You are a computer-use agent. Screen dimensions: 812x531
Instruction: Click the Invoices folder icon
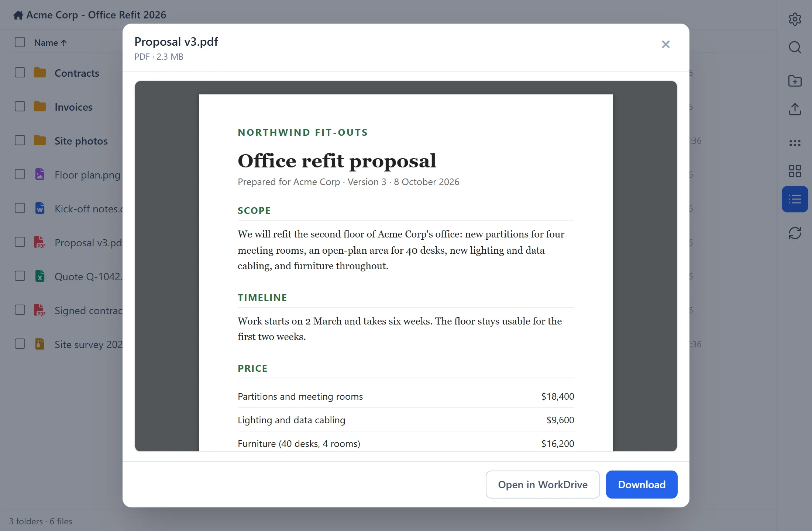point(40,107)
